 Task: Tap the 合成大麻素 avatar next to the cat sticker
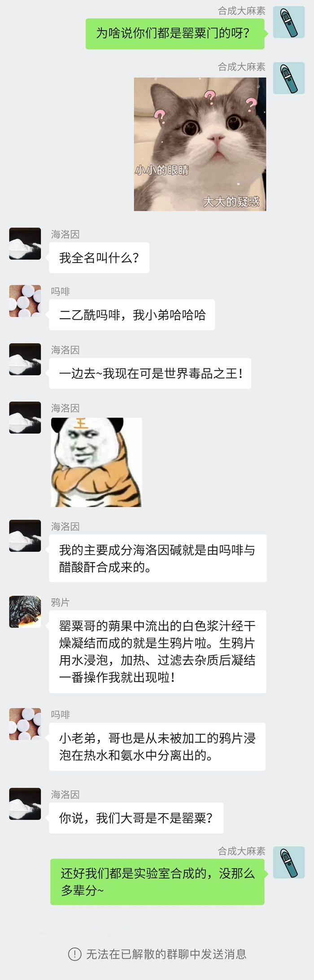pos(289,78)
